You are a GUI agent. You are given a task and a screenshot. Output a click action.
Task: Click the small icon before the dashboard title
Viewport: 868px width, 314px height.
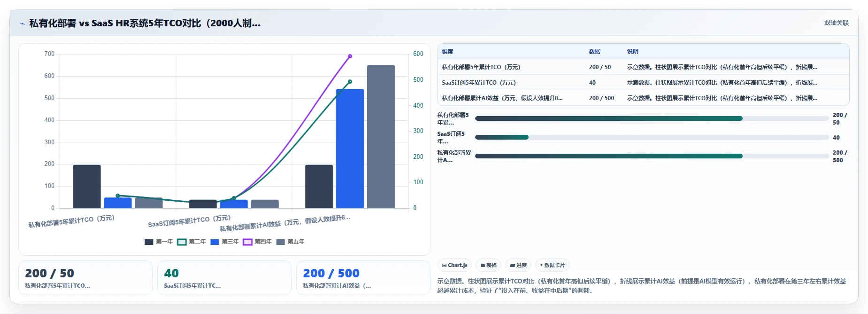coord(22,24)
